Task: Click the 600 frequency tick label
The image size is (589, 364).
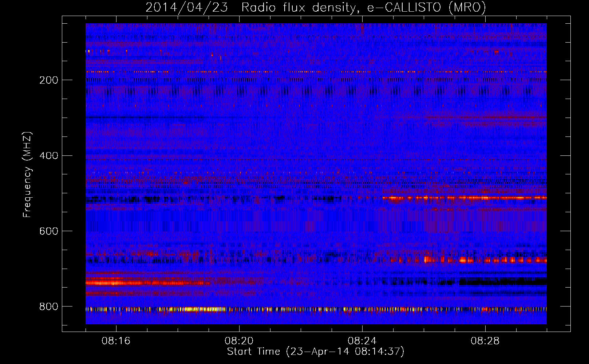Action: point(49,232)
